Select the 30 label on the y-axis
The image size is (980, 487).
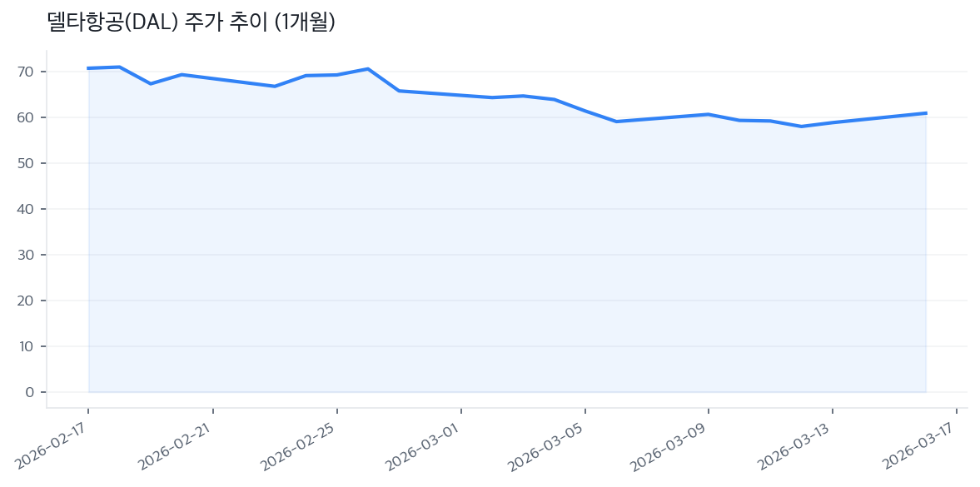click(x=25, y=255)
